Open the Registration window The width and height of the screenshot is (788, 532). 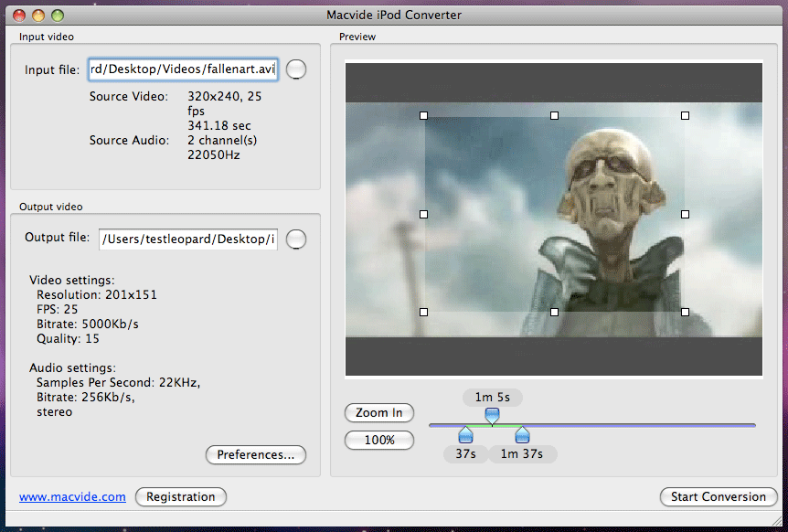(x=180, y=497)
